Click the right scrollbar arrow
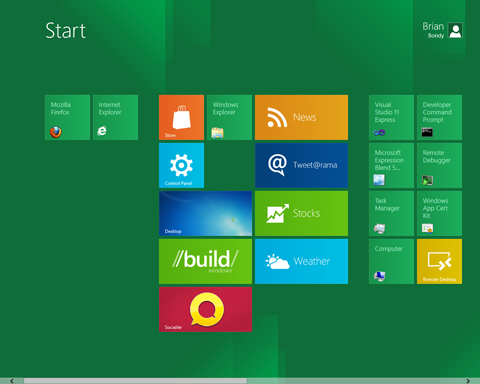Image resolution: width=480 pixels, height=384 pixels. pyautogui.click(x=468, y=381)
